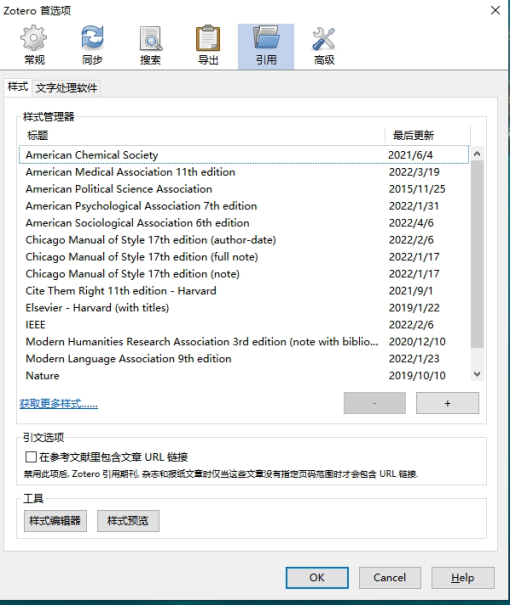Click the OK button

317,578
